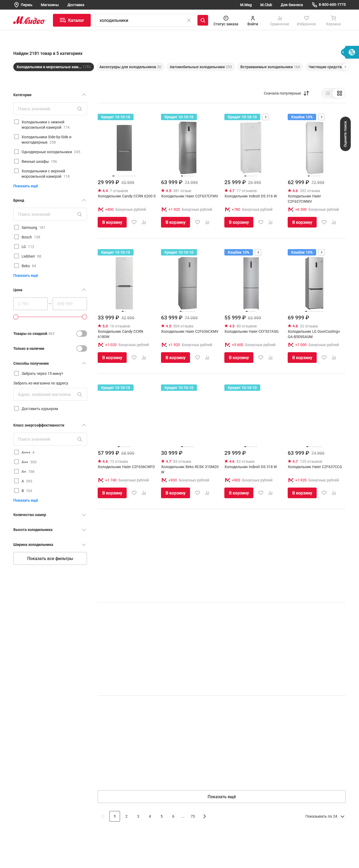Add Beko RCSK 310M20 W to favorites
Viewport: 359px width, 868px height.
coord(197,493)
